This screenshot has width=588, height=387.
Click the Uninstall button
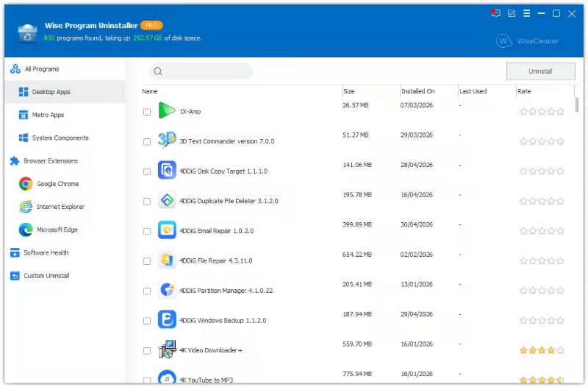pos(540,71)
